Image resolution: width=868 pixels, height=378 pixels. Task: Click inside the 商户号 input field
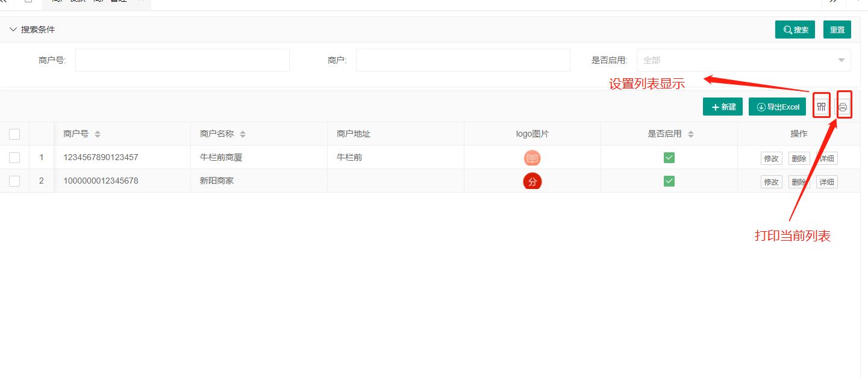click(x=181, y=60)
